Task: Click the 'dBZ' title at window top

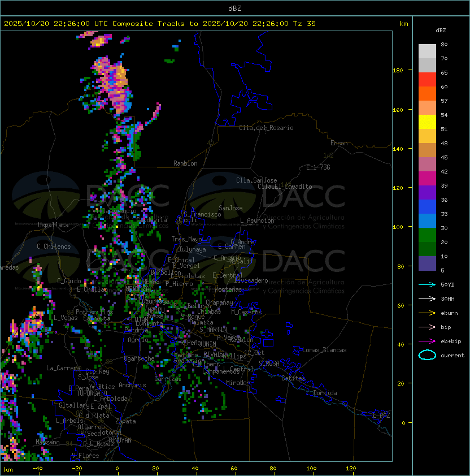Action: pos(235,8)
